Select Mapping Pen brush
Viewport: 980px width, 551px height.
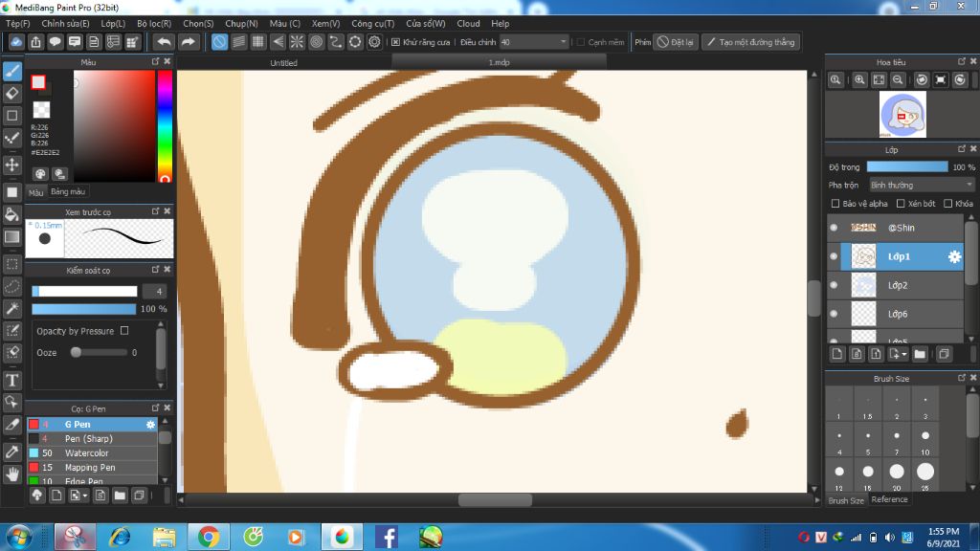pyautogui.click(x=91, y=467)
